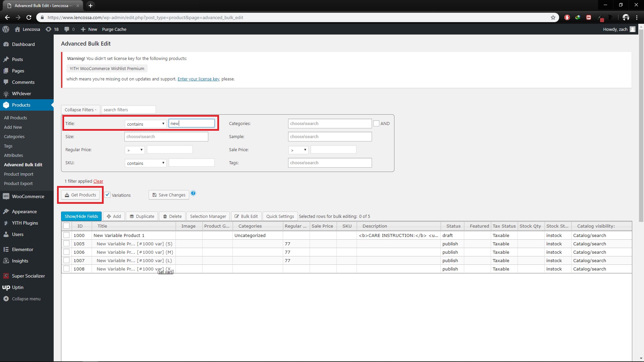
Task: Open the Regular Price operator dropdown
Action: pos(135,150)
